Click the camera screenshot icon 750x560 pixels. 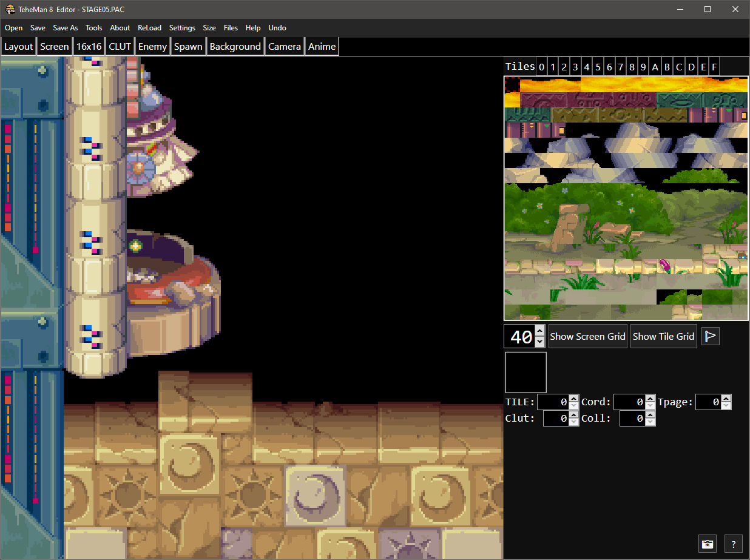pyautogui.click(x=707, y=544)
